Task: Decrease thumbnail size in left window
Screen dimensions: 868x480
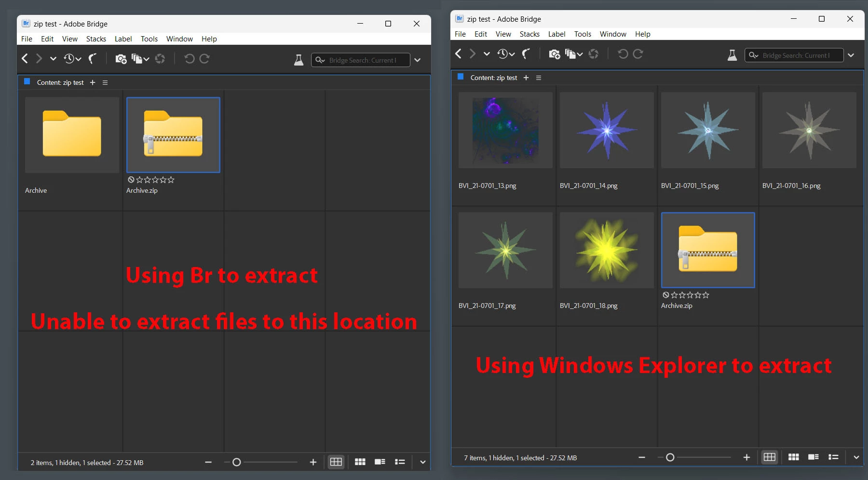Action: point(208,462)
